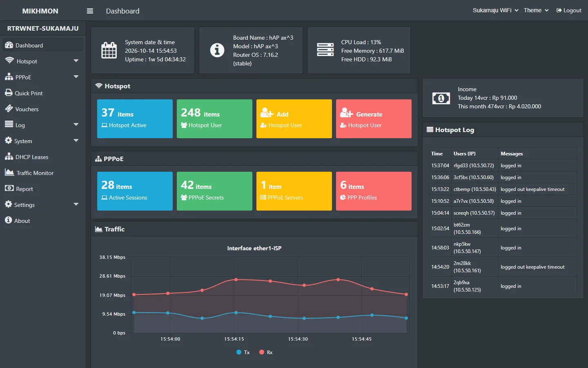Expand the Log sidebar submenu arrow
This screenshot has width=588, height=368.
pos(76,125)
